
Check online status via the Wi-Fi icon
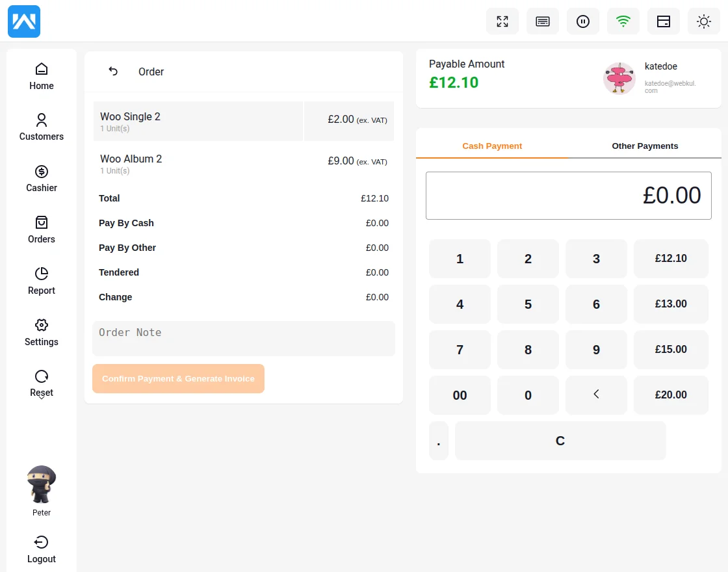pyautogui.click(x=623, y=21)
